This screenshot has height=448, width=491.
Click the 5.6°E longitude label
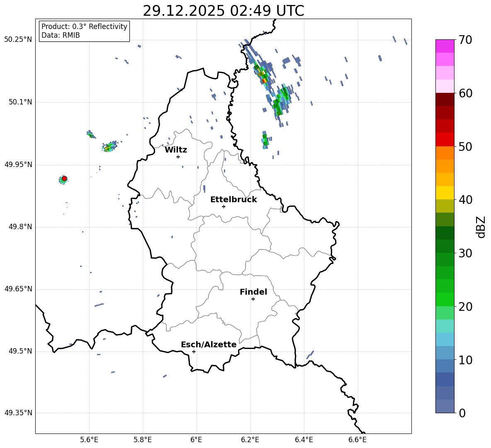point(89,440)
